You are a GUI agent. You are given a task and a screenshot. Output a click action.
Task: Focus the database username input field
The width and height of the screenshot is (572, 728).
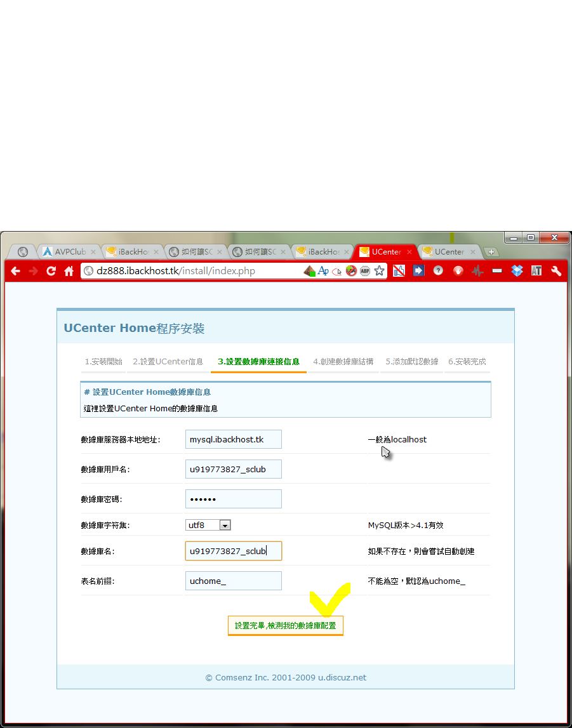pyautogui.click(x=233, y=470)
